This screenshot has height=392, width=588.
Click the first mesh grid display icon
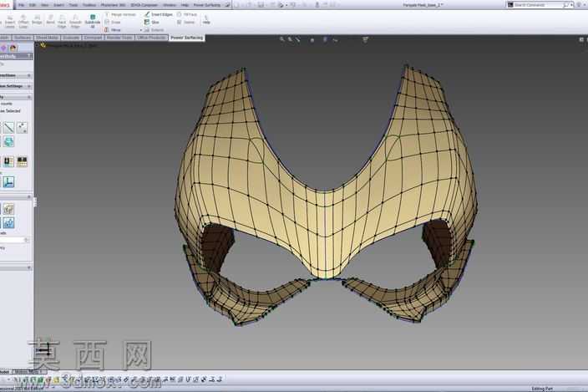[x=8, y=161]
